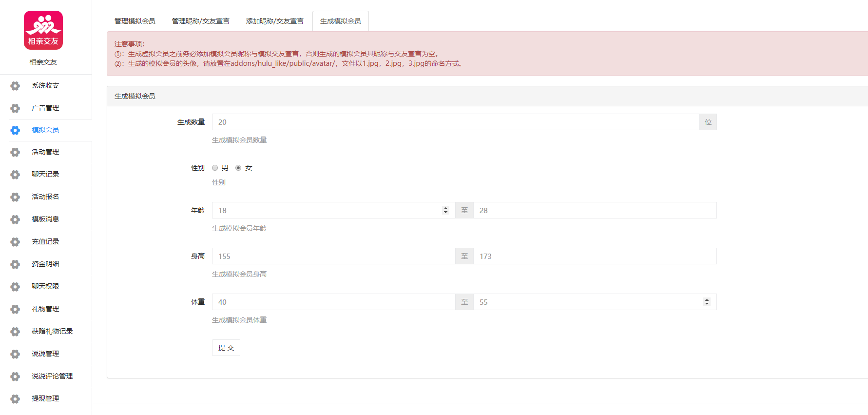This screenshot has width=868, height=415.
Task: Click the 生成数量 input field
Action: (x=456, y=122)
